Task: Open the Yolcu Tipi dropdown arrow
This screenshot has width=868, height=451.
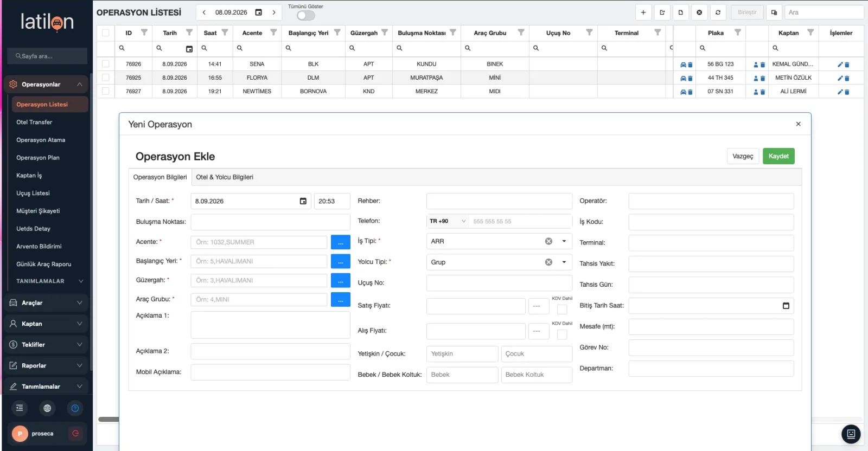Action: [564, 262]
